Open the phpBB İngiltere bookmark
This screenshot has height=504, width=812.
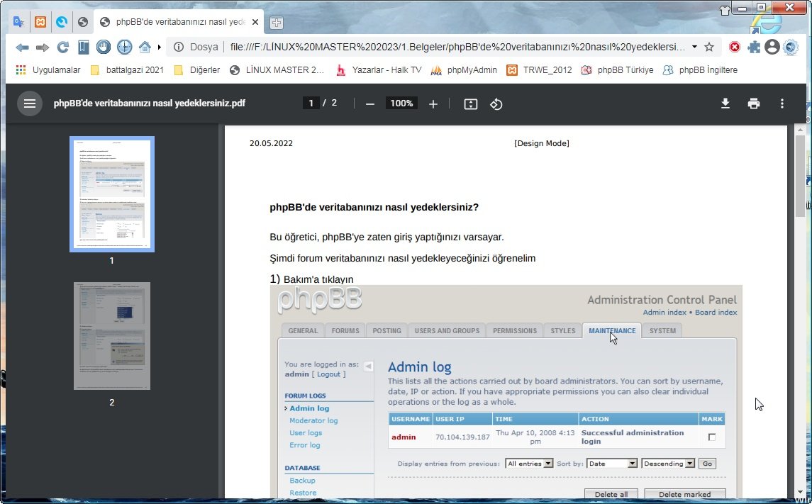700,70
